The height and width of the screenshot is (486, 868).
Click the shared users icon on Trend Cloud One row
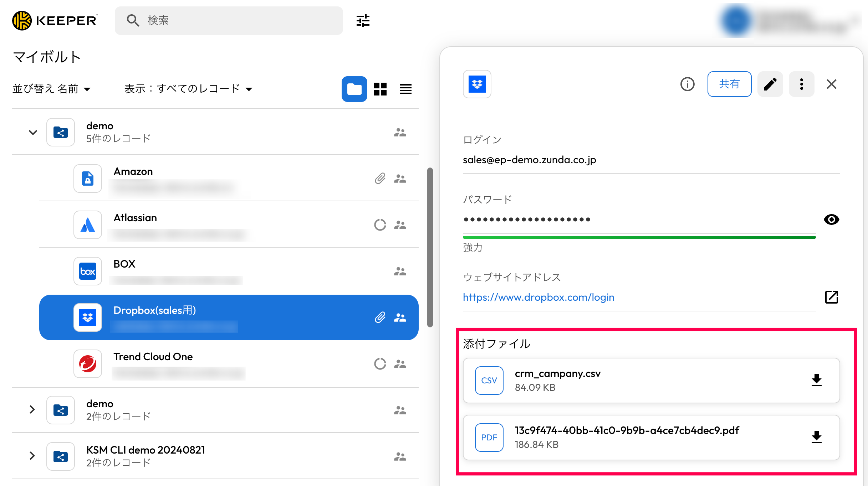point(400,364)
